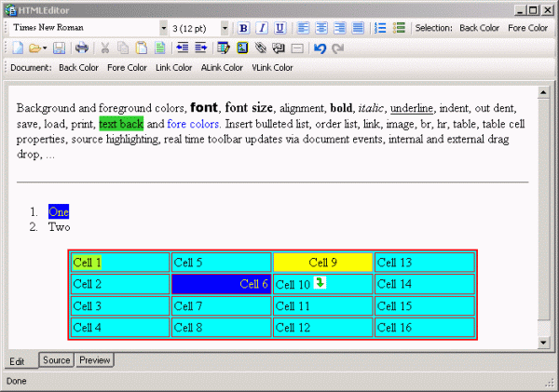Click table cell 'Cell 7'
This screenshot has height=392, width=559.
221,306
